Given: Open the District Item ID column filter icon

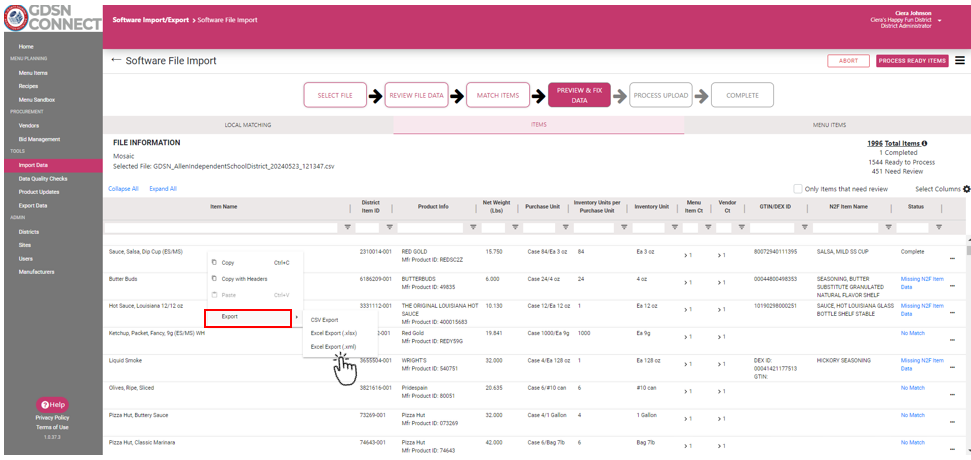Looking at the screenshot, I should (390, 227).
